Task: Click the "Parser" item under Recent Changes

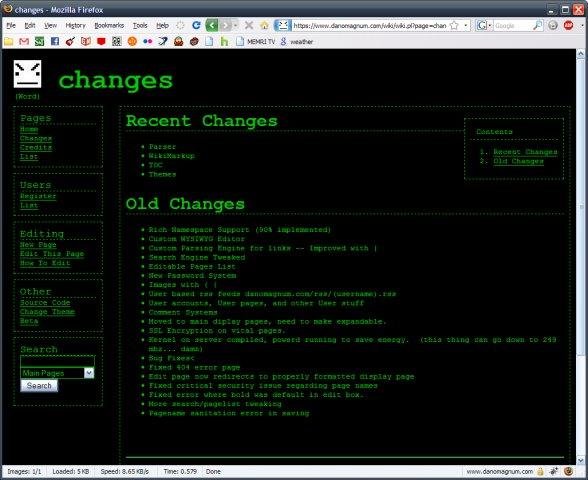Action: tap(162, 147)
